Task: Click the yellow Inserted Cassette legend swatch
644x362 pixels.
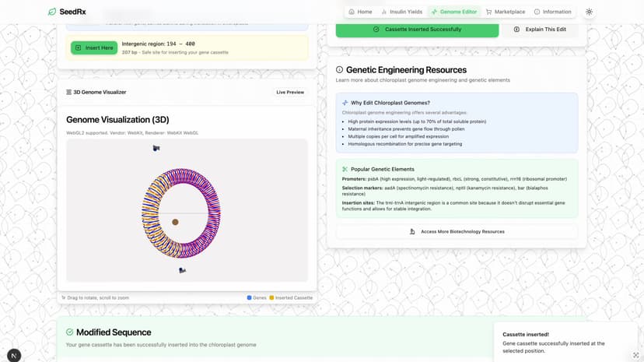Action: [271, 297]
